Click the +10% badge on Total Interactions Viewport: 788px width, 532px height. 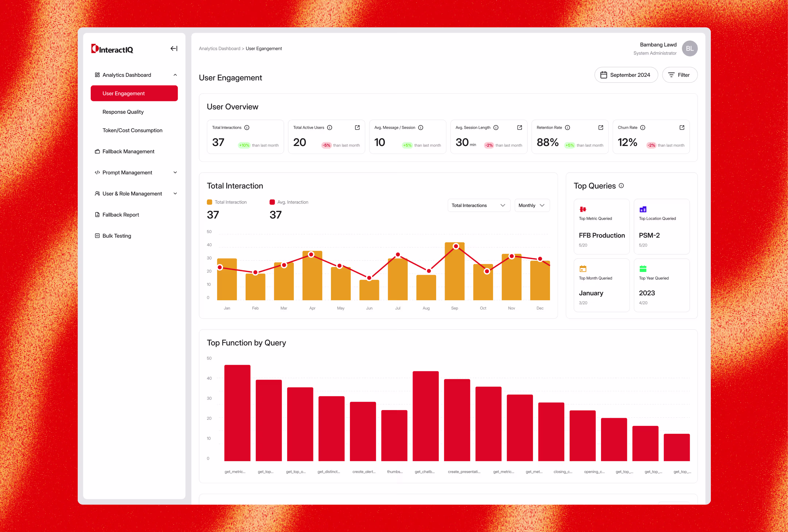point(244,145)
